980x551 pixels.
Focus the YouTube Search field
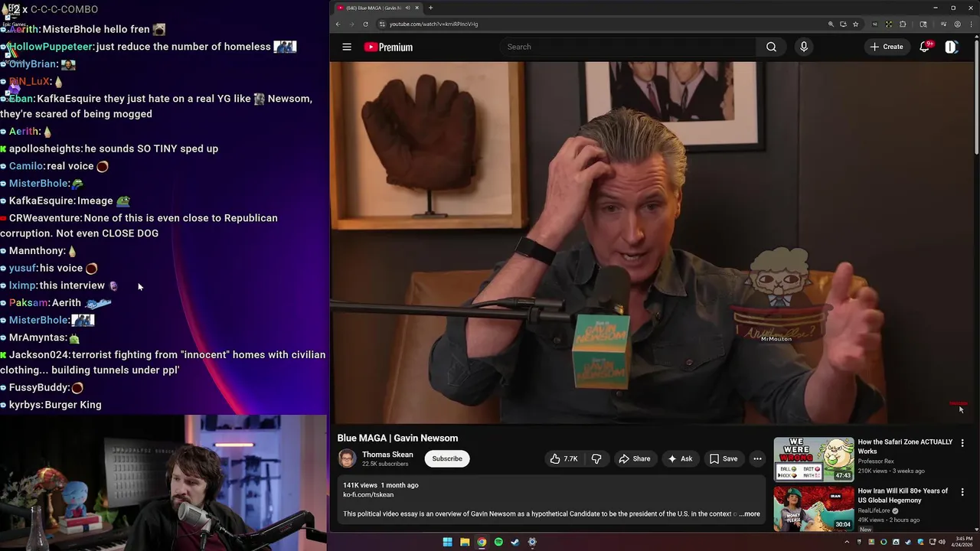click(x=628, y=47)
